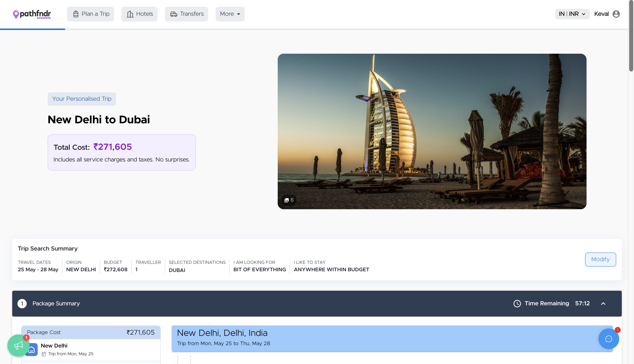Click the calendar icon beside Trip from Mon, May 25

coord(44,354)
